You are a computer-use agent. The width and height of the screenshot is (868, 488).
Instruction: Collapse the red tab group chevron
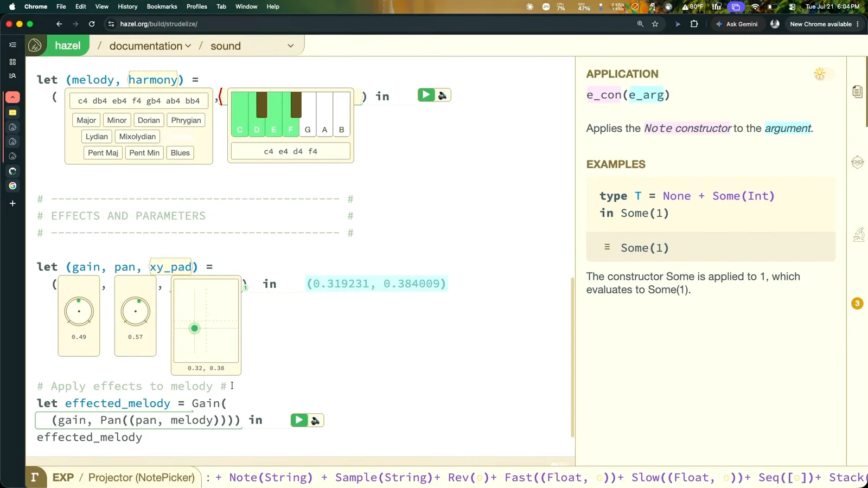coord(12,97)
